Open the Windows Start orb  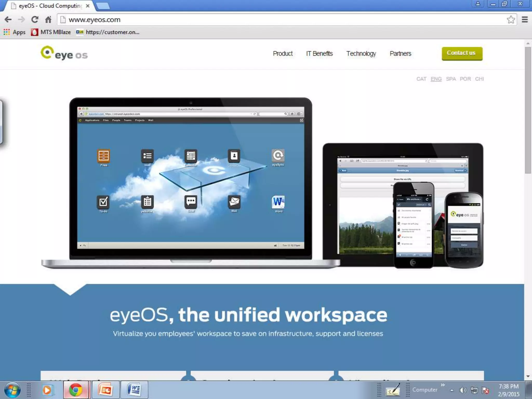12,390
